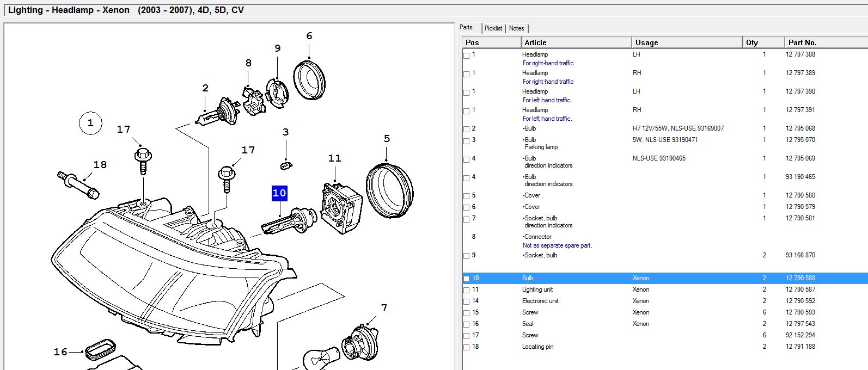Click the highlighted position 10 label in diagram

point(279,193)
